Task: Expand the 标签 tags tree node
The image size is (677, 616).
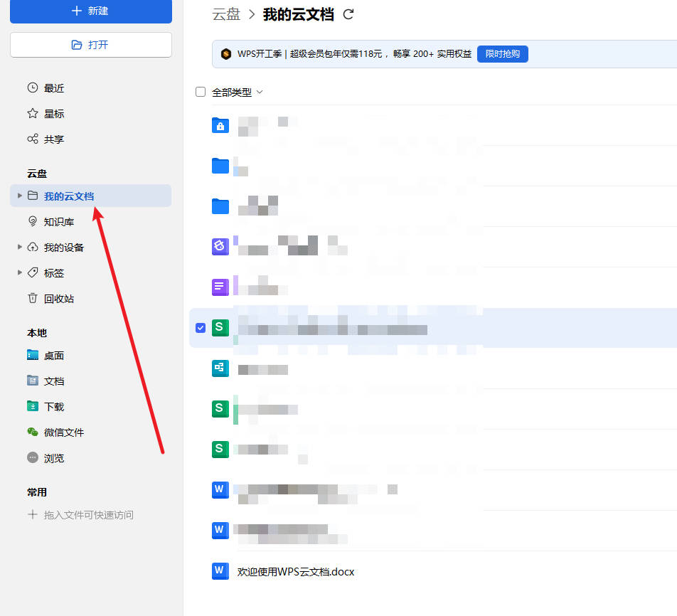Action: [x=20, y=273]
